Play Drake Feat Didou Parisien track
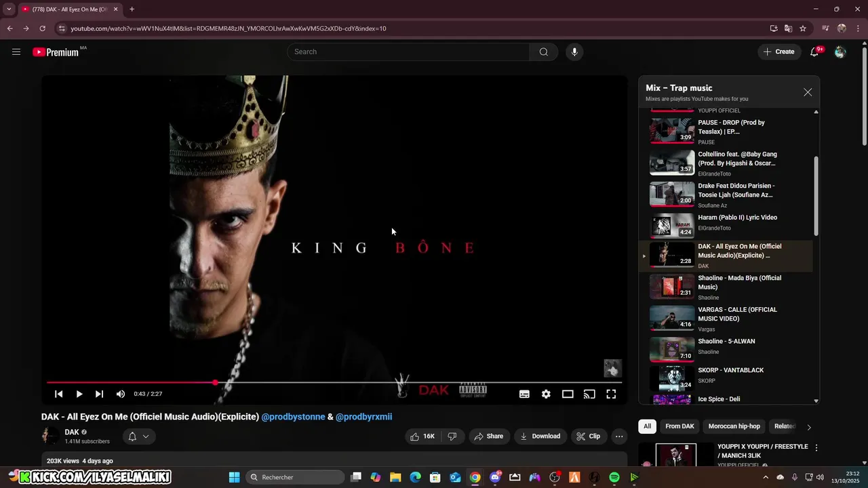The height and width of the screenshot is (488, 868). coord(726,195)
